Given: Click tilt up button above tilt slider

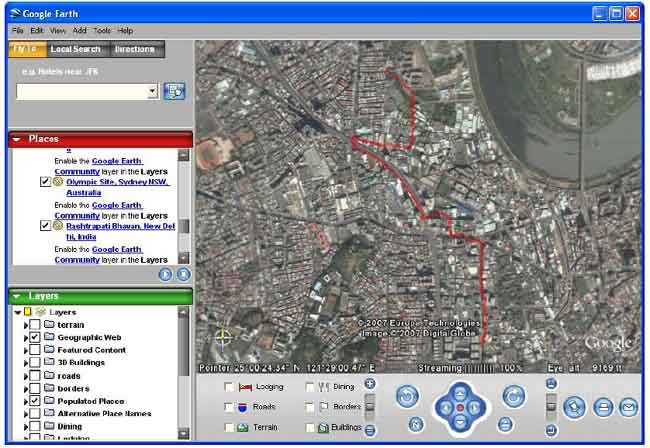Looking at the screenshot, I should tap(551, 384).
